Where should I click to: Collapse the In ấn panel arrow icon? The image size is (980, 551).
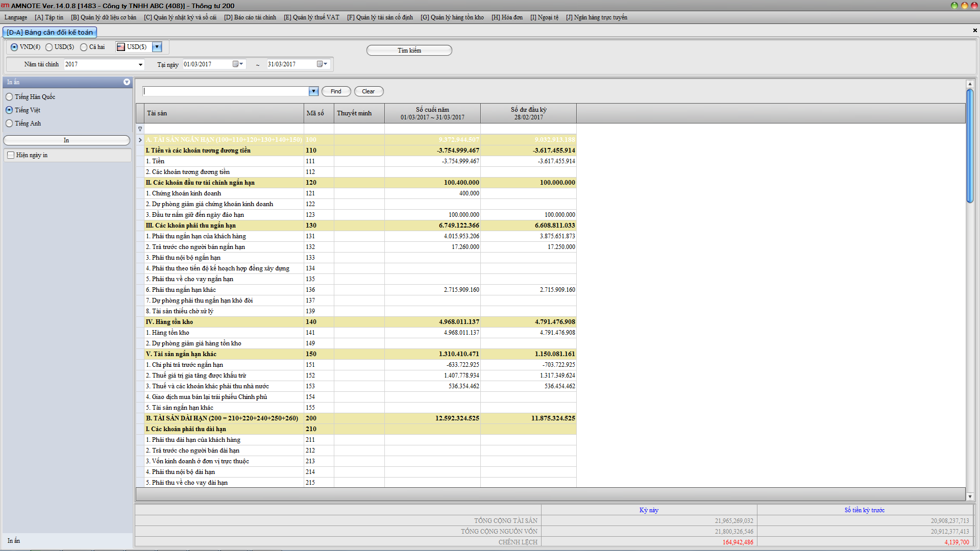[127, 82]
